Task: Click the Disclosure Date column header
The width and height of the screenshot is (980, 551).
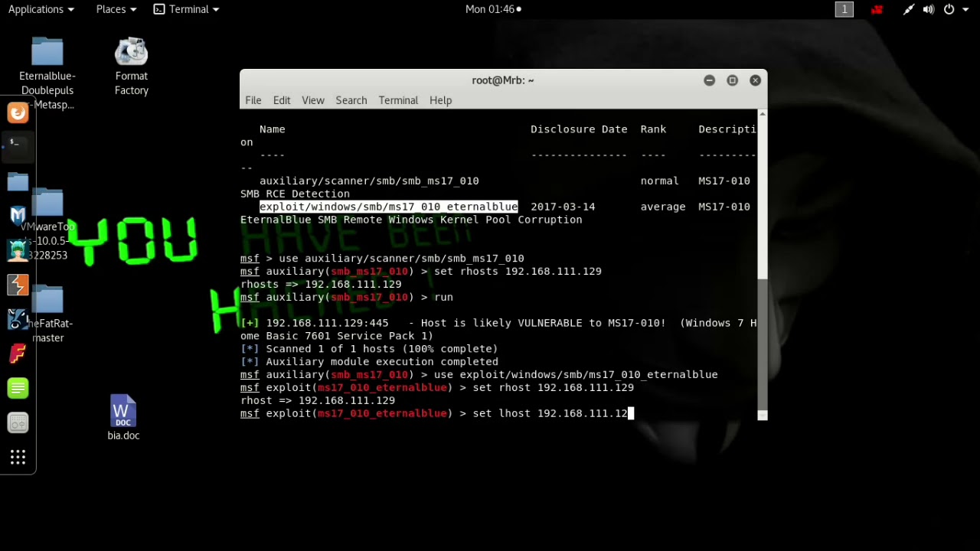Action: (579, 129)
